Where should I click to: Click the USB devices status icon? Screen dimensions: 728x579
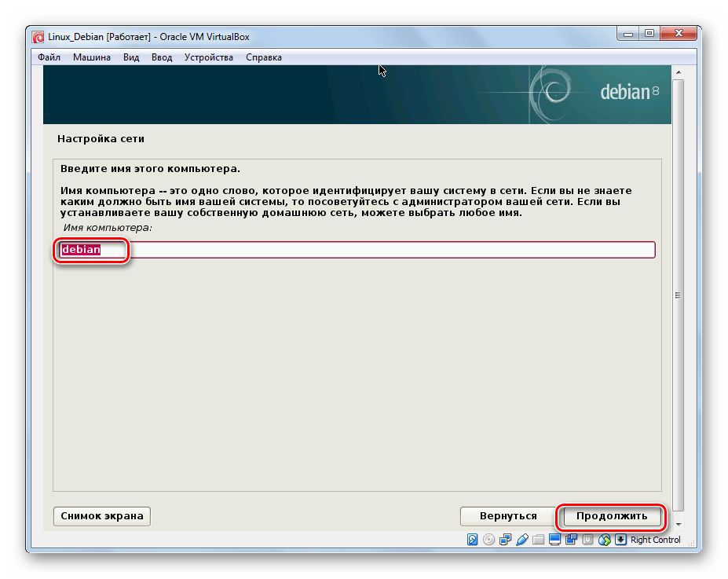521,540
